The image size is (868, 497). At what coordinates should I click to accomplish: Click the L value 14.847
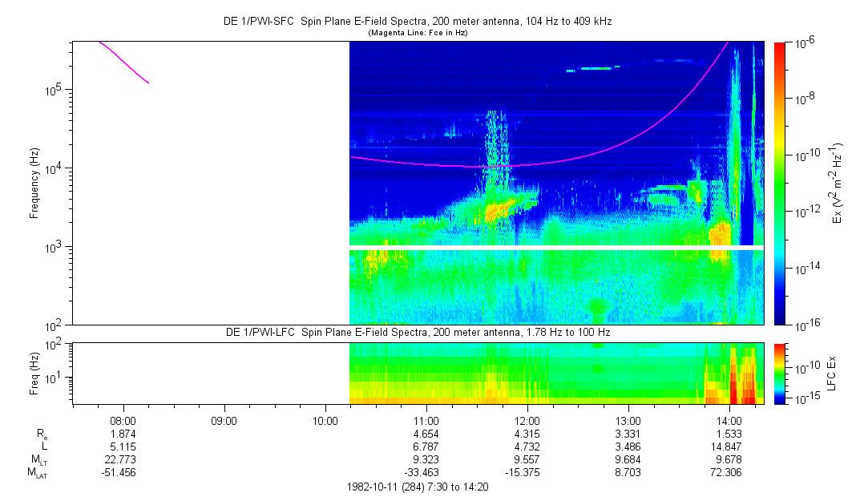tap(729, 446)
